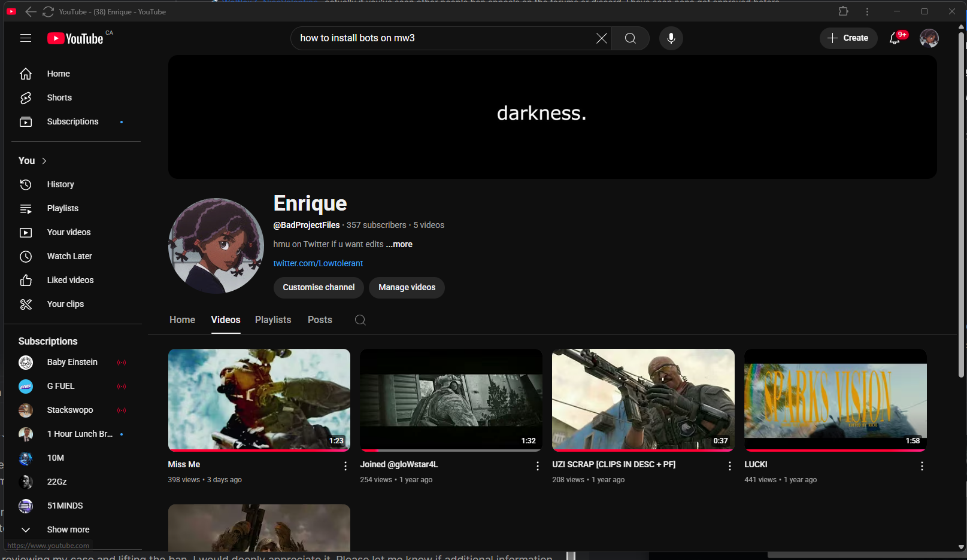The height and width of the screenshot is (560, 967).
Task: Switch to Posts tab
Action: click(x=320, y=319)
